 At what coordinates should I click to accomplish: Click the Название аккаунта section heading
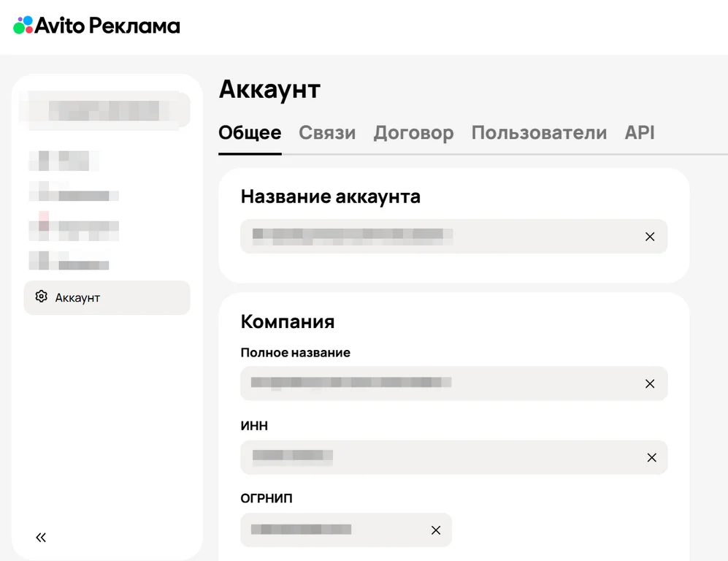pos(330,197)
